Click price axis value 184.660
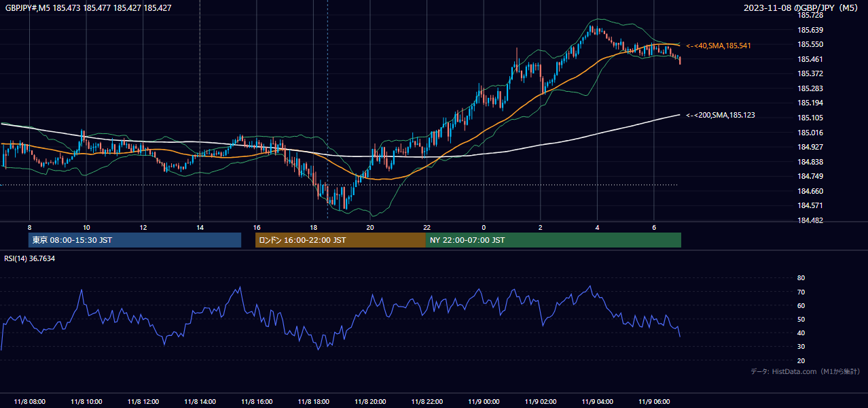Viewport: 868px width, 408px height. [810, 191]
